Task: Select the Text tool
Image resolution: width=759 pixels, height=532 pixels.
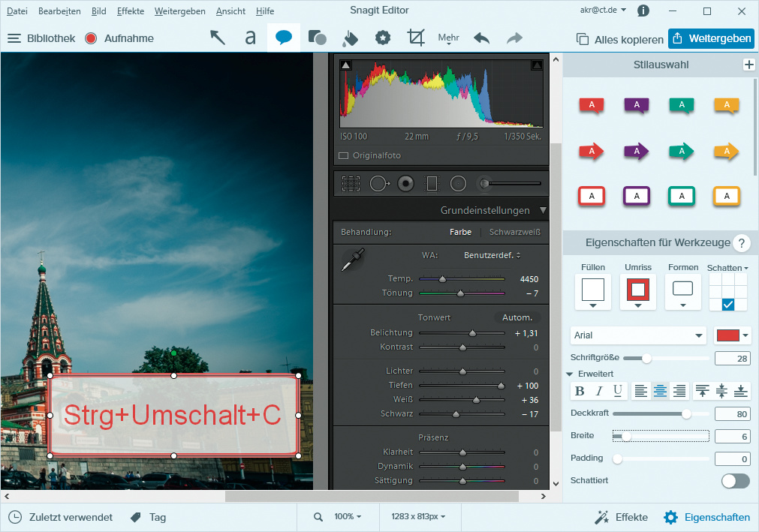Action: [x=250, y=38]
